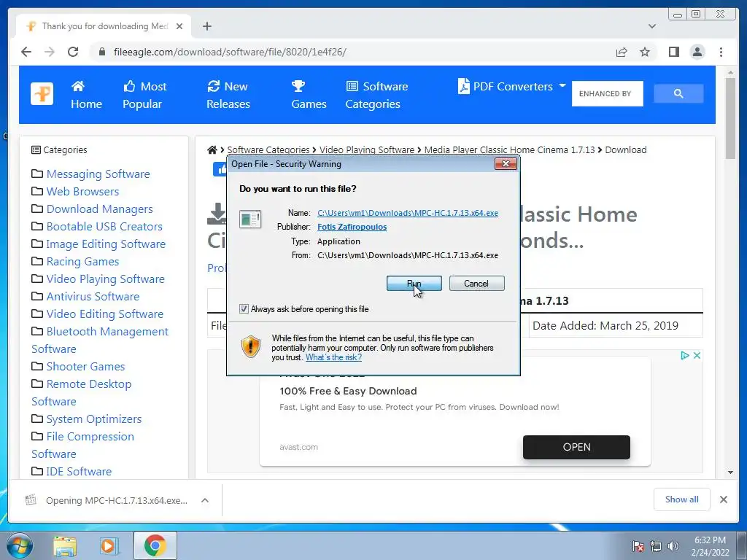Open Software Categories breadcrumb link
747x560 pixels.
point(268,149)
